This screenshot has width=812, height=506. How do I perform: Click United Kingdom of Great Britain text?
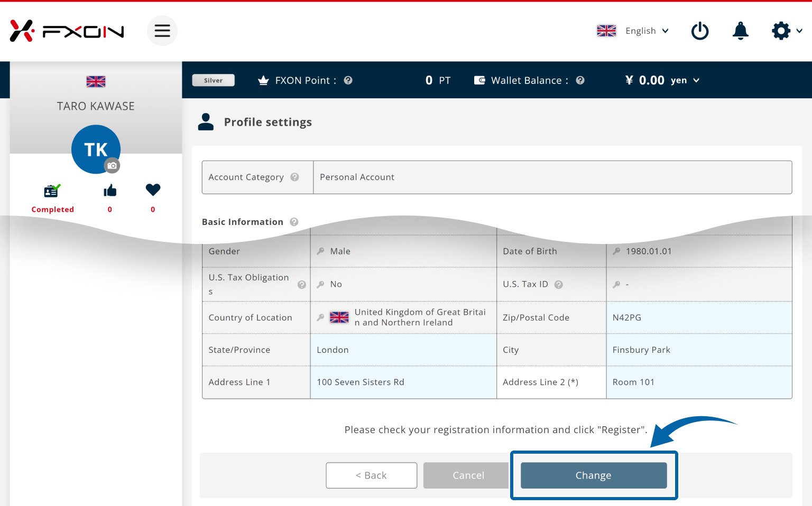click(x=420, y=317)
